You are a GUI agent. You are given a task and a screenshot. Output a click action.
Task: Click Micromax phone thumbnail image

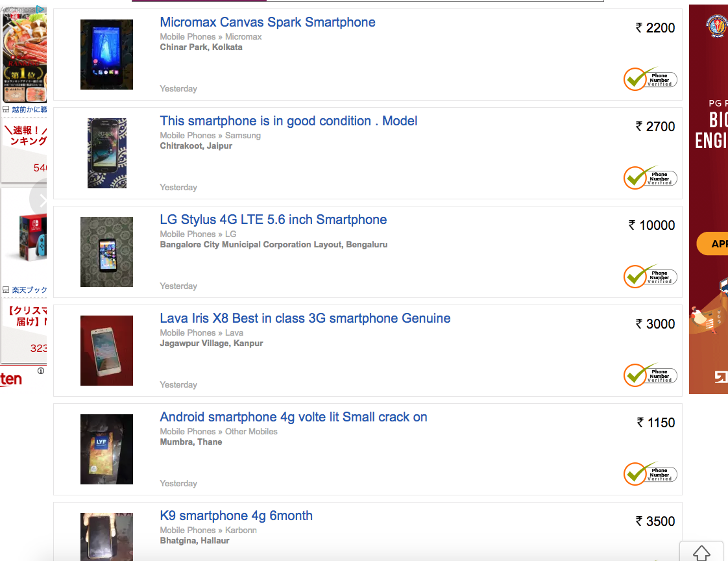click(106, 55)
